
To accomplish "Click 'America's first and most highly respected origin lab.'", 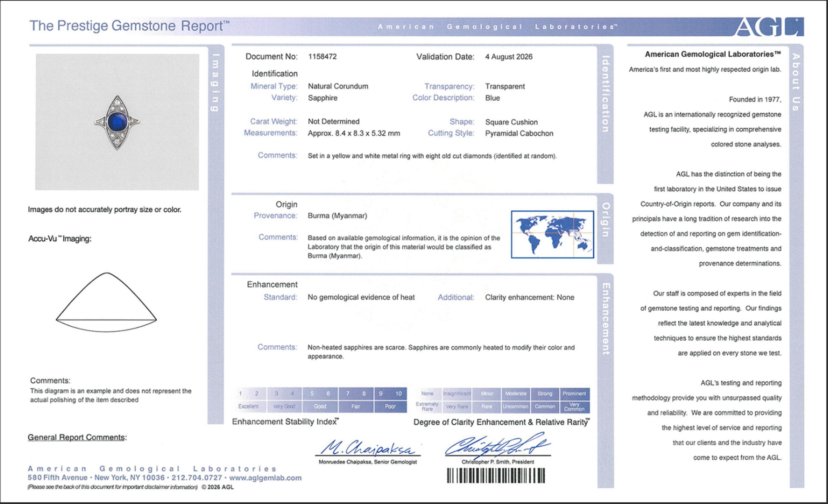I will (705, 70).
